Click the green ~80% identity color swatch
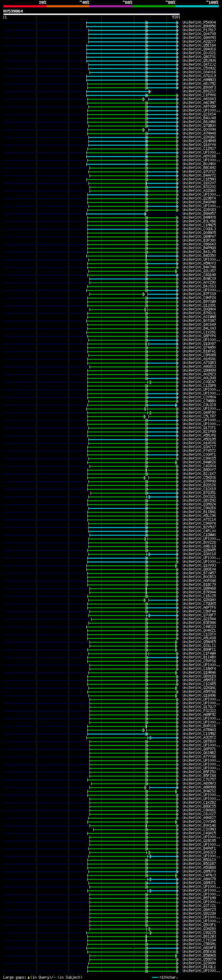This screenshot has width=222, height=980. pos(154,6)
